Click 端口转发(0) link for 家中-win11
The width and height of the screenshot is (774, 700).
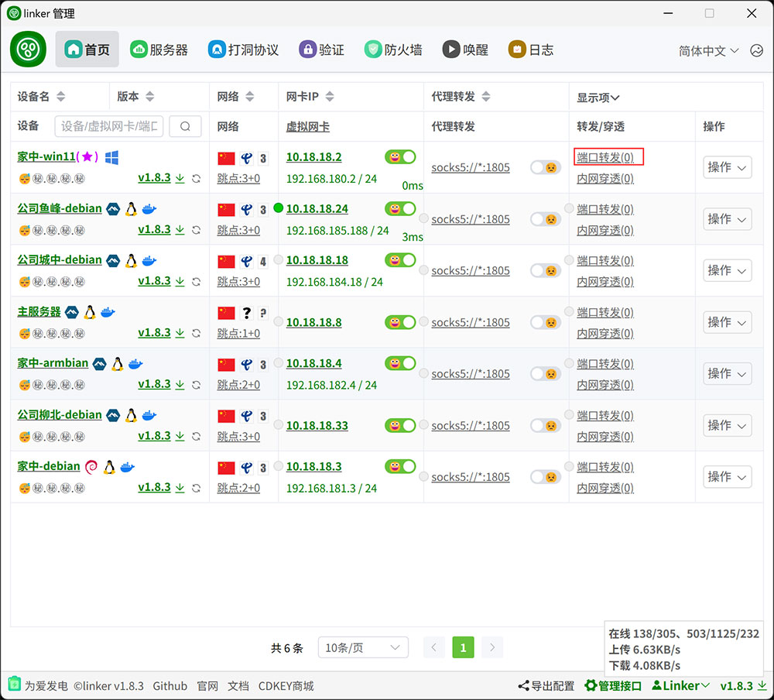605,157
